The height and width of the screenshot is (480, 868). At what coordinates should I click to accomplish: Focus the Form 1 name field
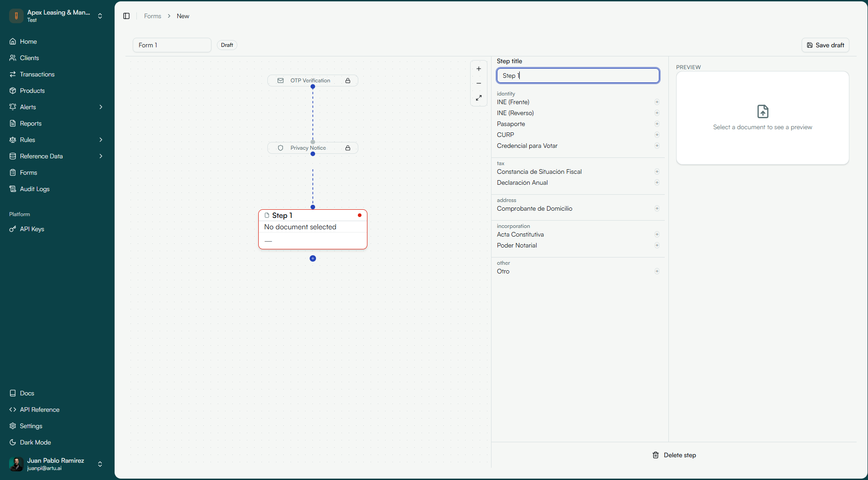coord(172,45)
